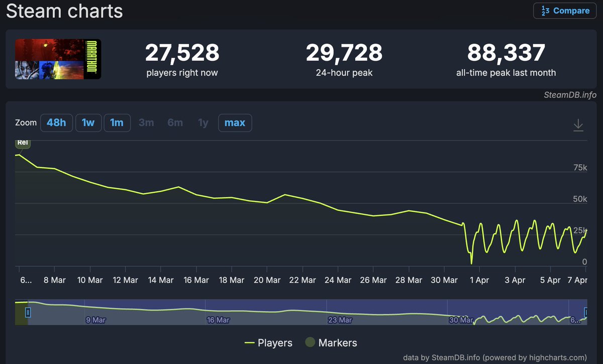Toggle the Players series in legend
The width and height of the screenshot is (603, 364).
point(268,343)
